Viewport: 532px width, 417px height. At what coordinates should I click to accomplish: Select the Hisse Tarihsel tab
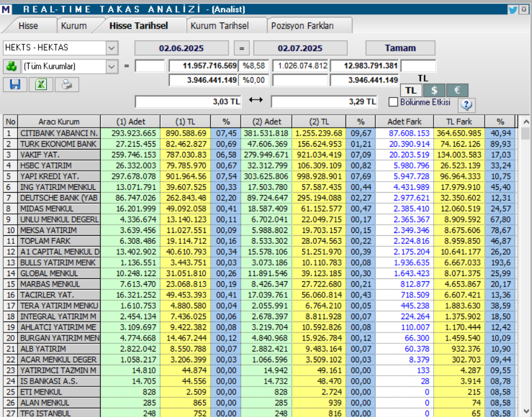click(138, 26)
